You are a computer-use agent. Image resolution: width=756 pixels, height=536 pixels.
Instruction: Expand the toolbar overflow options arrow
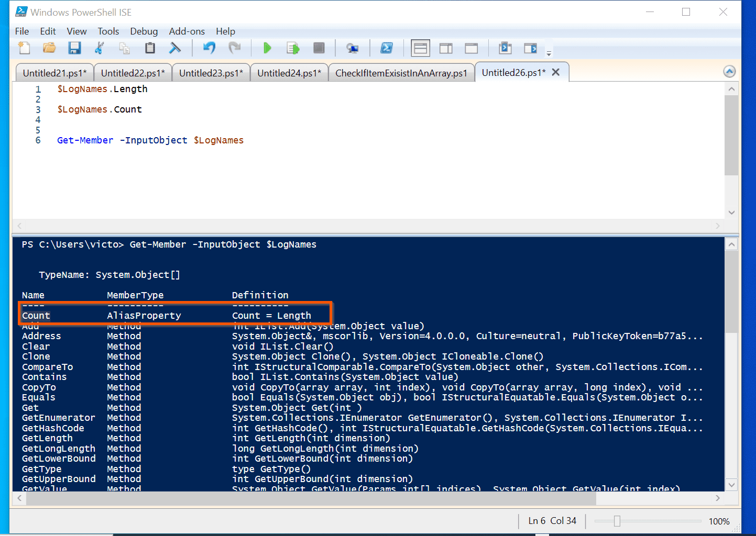click(549, 53)
